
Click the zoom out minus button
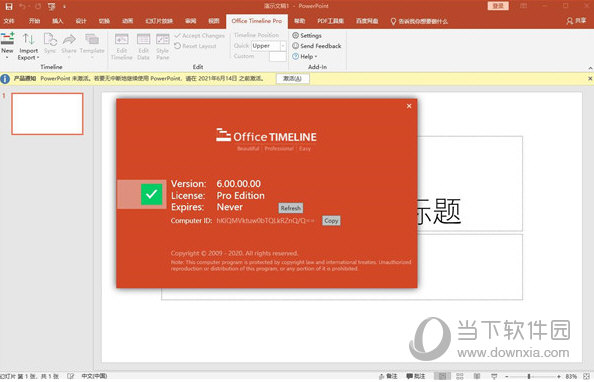coord(507,376)
